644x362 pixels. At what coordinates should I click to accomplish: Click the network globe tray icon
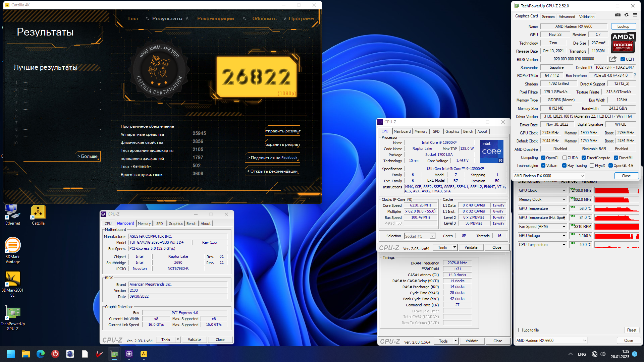(x=595, y=354)
